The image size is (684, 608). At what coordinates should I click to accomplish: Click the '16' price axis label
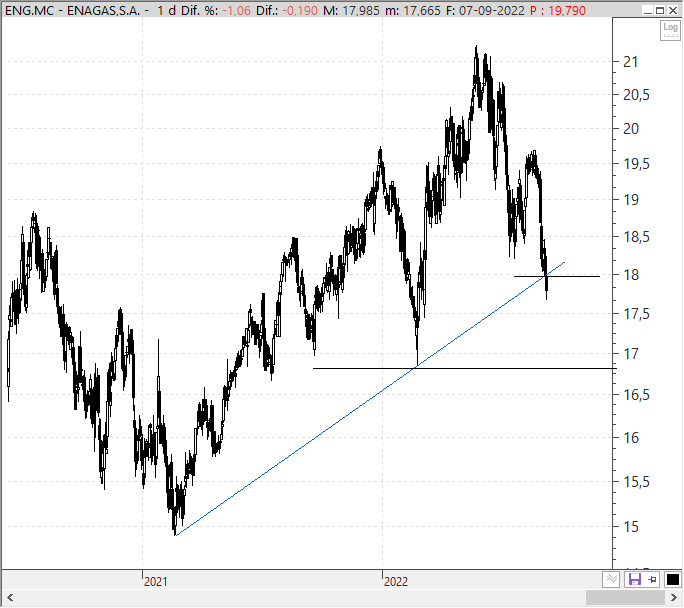coord(631,437)
